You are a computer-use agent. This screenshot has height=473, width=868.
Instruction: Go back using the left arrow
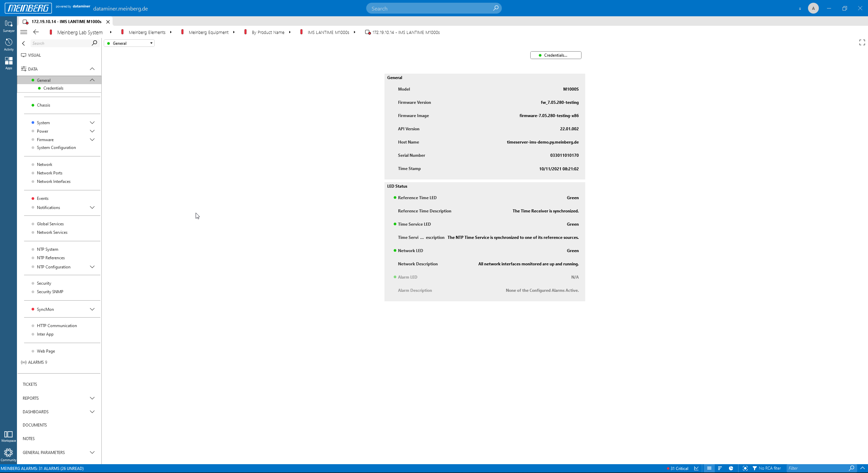click(36, 32)
